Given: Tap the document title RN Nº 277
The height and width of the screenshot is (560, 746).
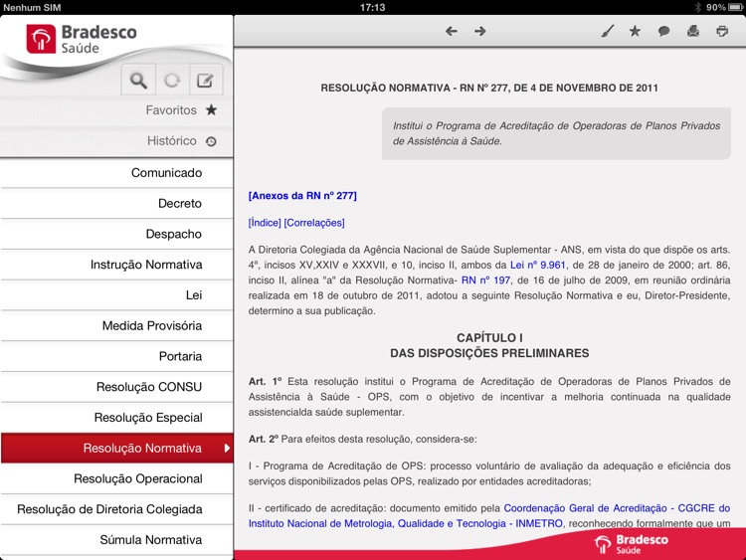Looking at the screenshot, I should pyautogui.click(x=489, y=88).
